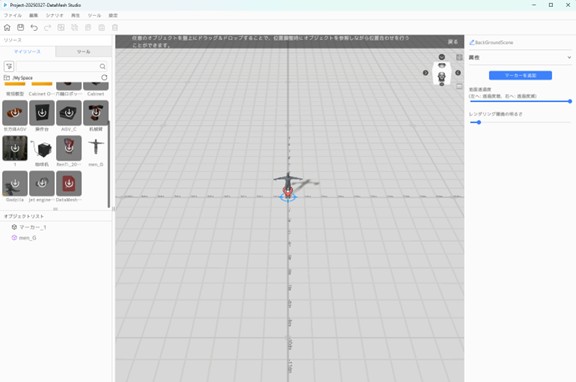
Task: Adjust the ground transparency slider
Action: [520, 101]
